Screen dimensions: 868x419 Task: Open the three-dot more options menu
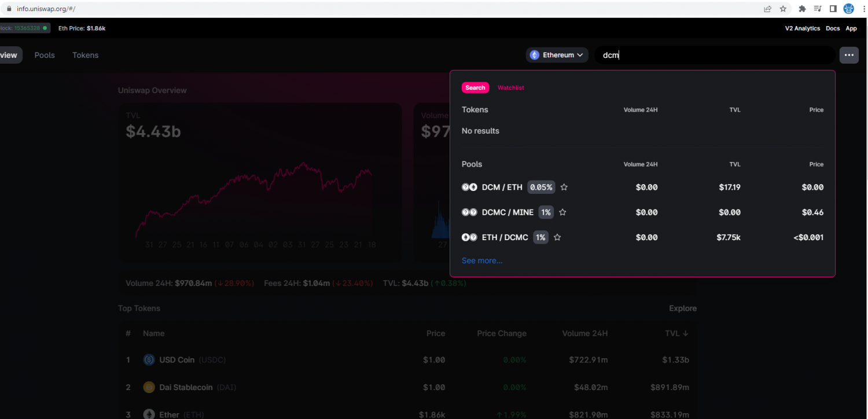tap(849, 55)
